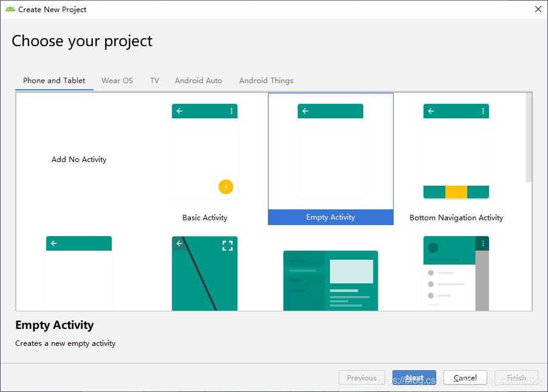Click the template list vertical scrollbar
The height and width of the screenshot is (392, 548).
pyautogui.click(x=529, y=137)
